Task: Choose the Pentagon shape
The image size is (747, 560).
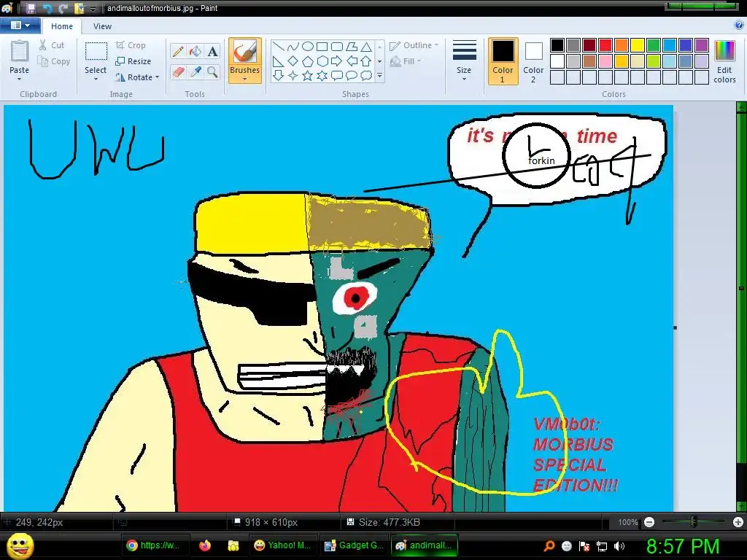Action: 308,61
